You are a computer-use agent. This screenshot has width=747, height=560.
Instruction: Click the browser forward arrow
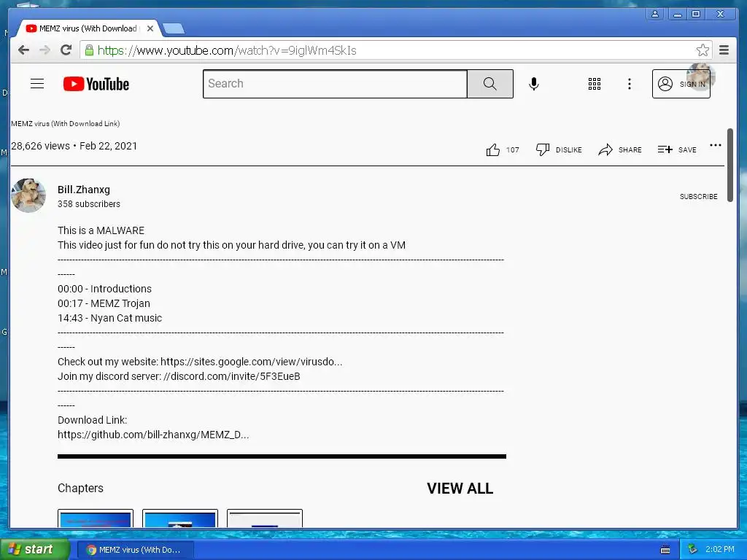[x=44, y=50]
